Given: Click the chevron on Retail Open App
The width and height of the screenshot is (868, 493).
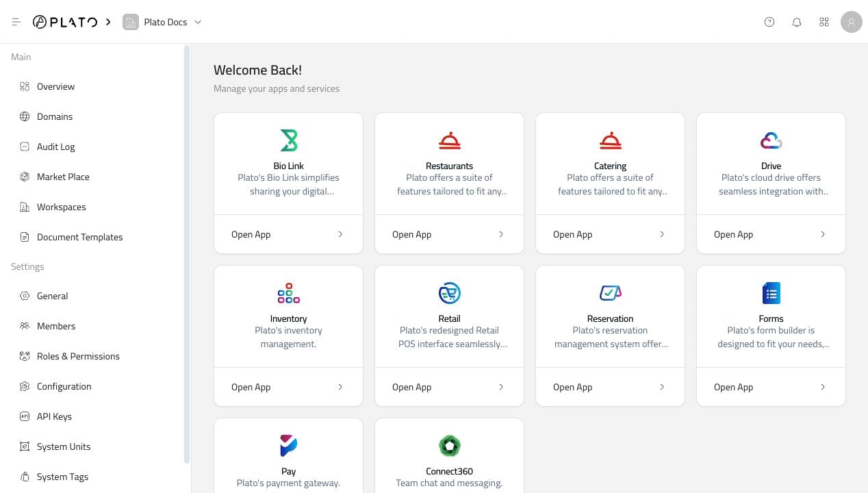Looking at the screenshot, I should click(501, 387).
